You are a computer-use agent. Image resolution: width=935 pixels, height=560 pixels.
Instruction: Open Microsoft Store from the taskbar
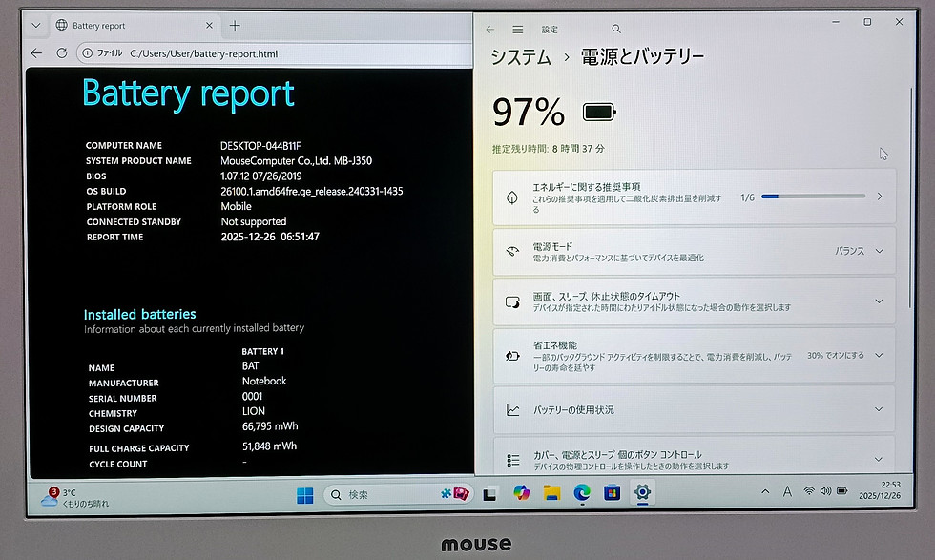[612, 493]
